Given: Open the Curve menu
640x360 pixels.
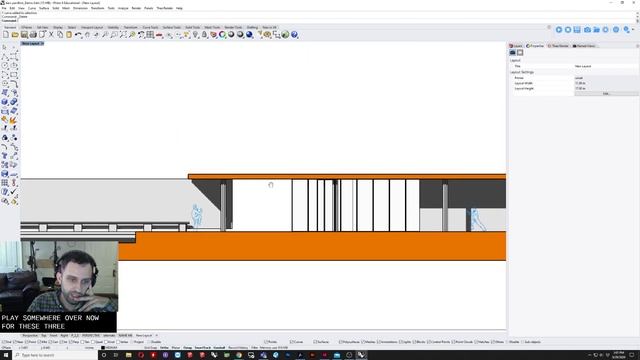Looking at the screenshot, I should 32,8.
